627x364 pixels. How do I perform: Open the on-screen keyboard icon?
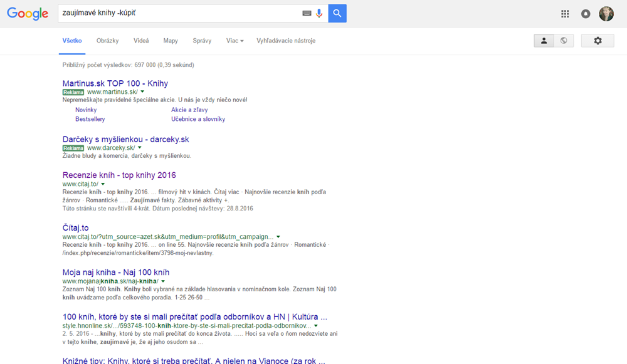307,13
